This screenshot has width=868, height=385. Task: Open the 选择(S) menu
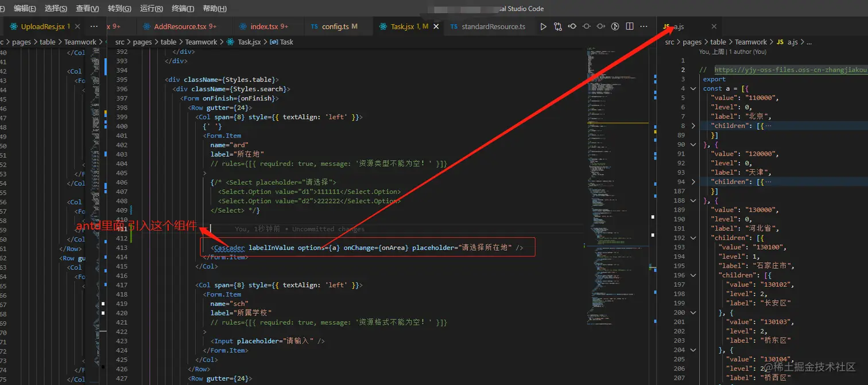(x=56, y=9)
